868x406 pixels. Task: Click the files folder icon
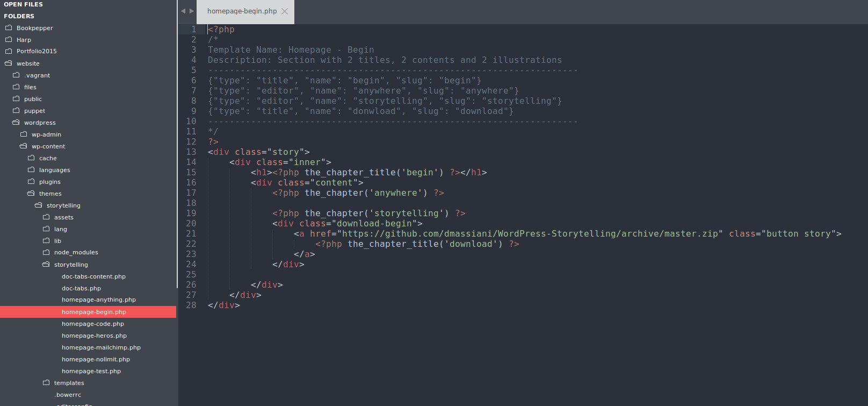pyautogui.click(x=16, y=87)
